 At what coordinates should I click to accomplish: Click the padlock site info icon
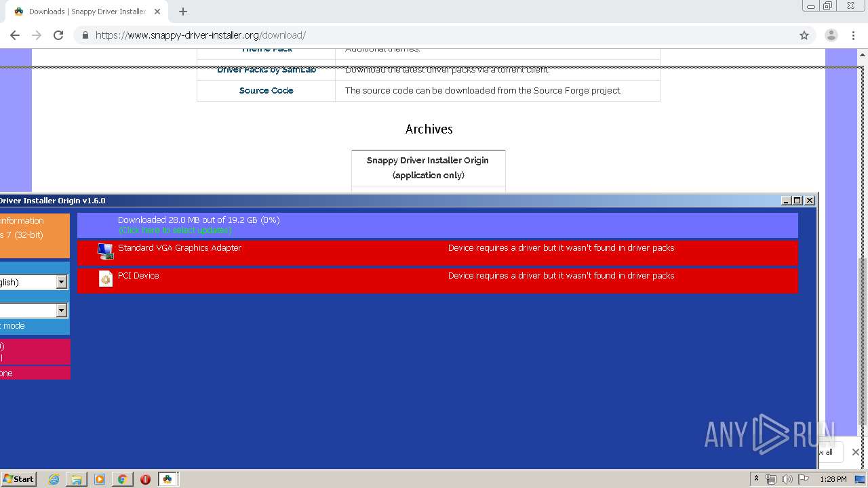pos(85,35)
